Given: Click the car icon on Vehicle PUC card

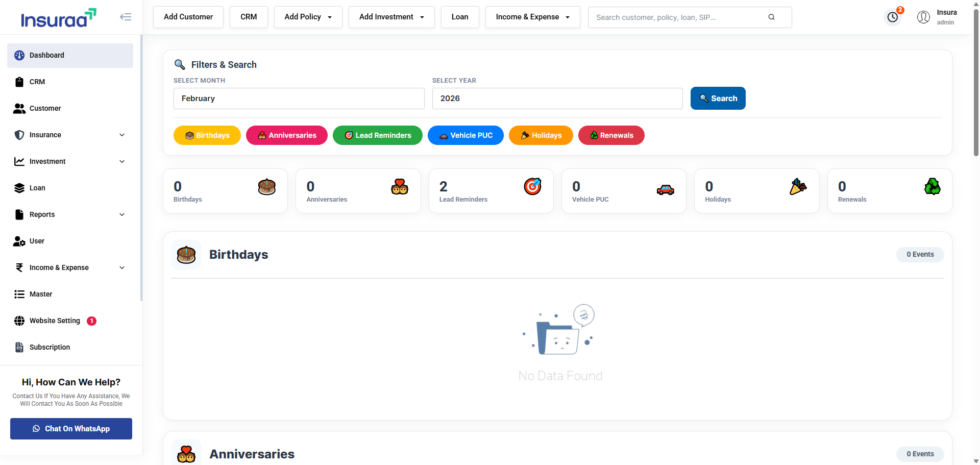Looking at the screenshot, I should point(666,190).
